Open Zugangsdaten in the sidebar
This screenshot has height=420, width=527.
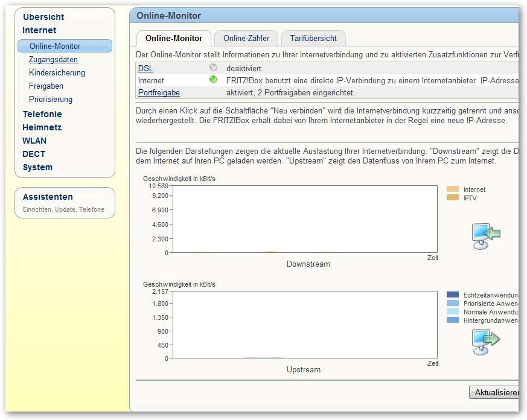point(53,60)
